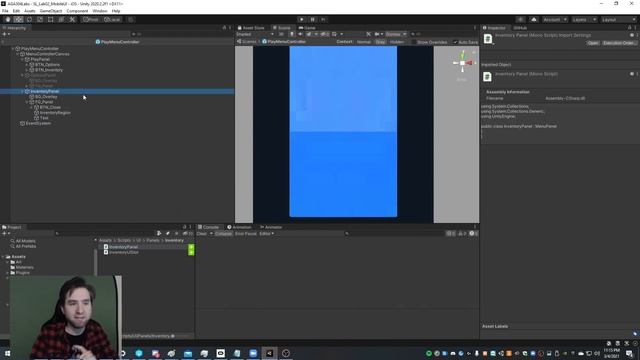
Task: Open the File menu
Action: click(5, 11)
